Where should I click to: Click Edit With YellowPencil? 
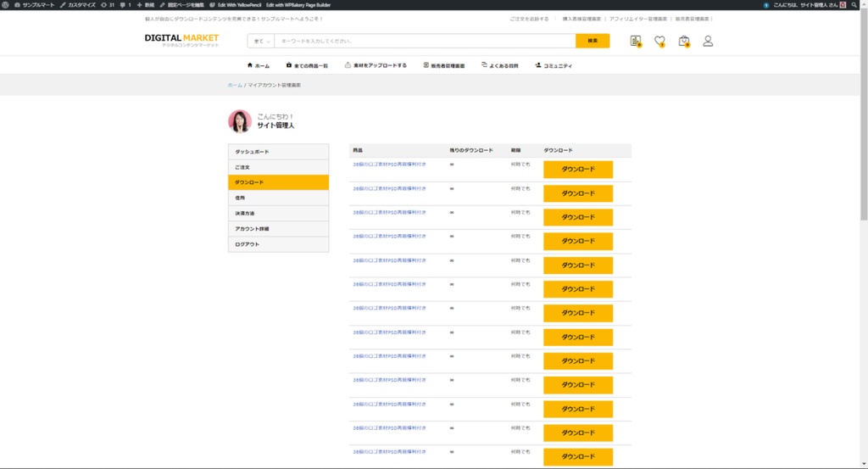[236, 5]
